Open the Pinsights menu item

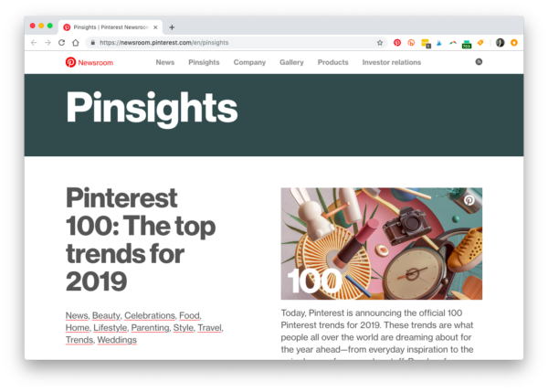tap(204, 62)
